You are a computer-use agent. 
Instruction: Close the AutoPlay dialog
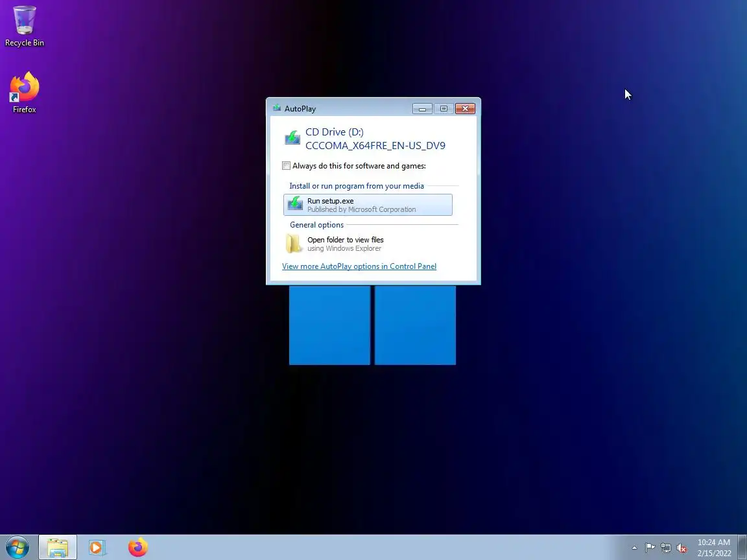(x=465, y=109)
